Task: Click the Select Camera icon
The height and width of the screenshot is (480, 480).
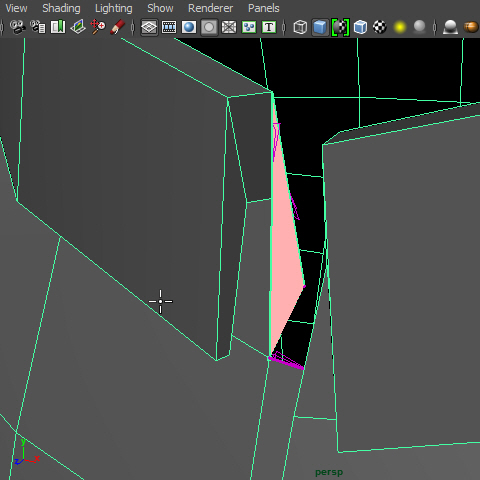Action: click(18, 27)
